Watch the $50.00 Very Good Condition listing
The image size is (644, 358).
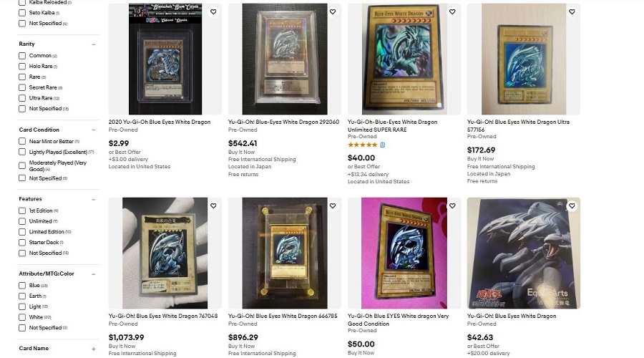pyautogui.click(x=452, y=206)
